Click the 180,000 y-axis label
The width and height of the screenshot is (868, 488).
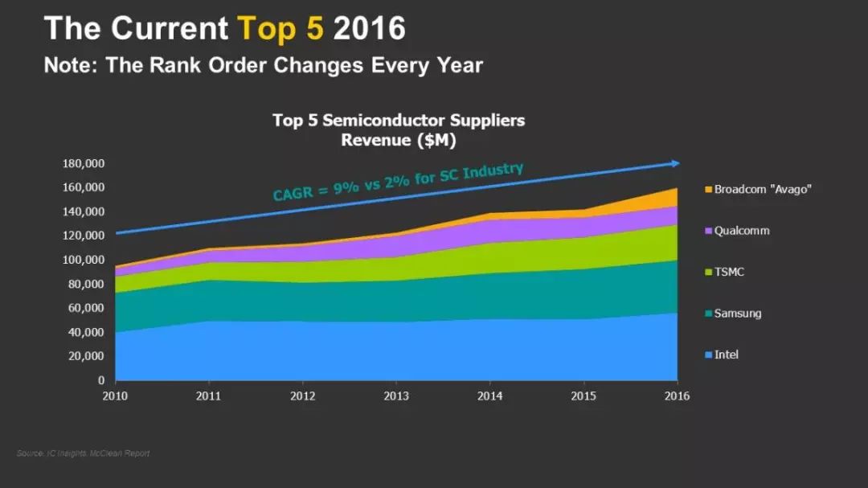[84, 163]
